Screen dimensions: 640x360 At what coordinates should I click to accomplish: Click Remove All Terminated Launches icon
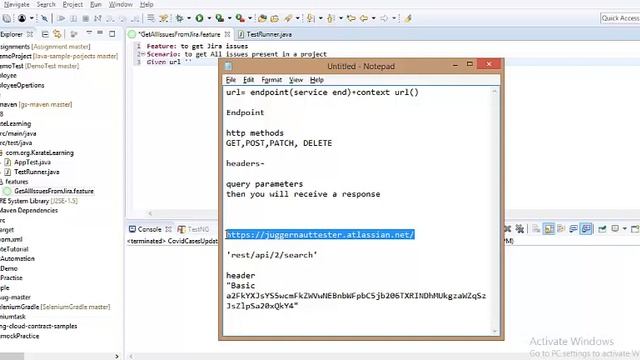click(520, 229)
